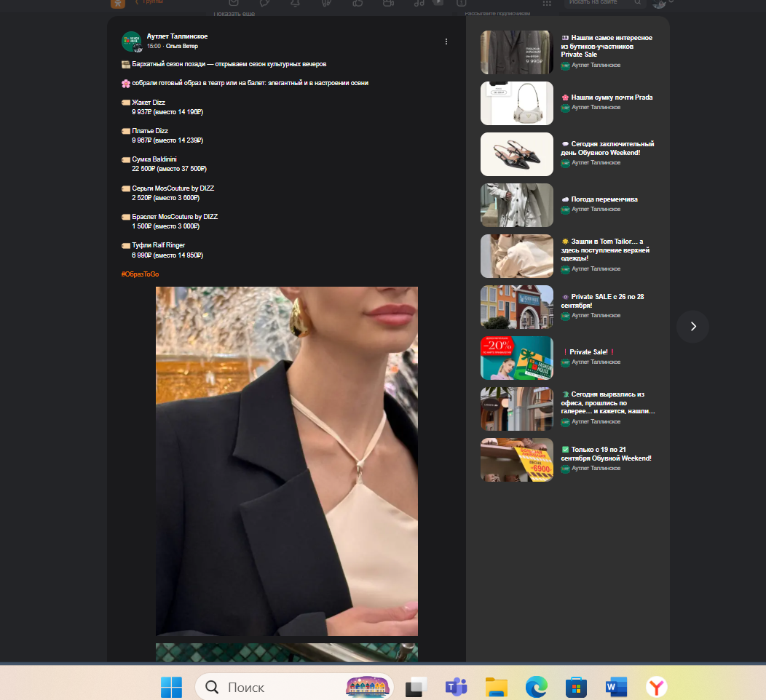Open the post three-dot options menu

pyautogui.click(x=446, y=42)
